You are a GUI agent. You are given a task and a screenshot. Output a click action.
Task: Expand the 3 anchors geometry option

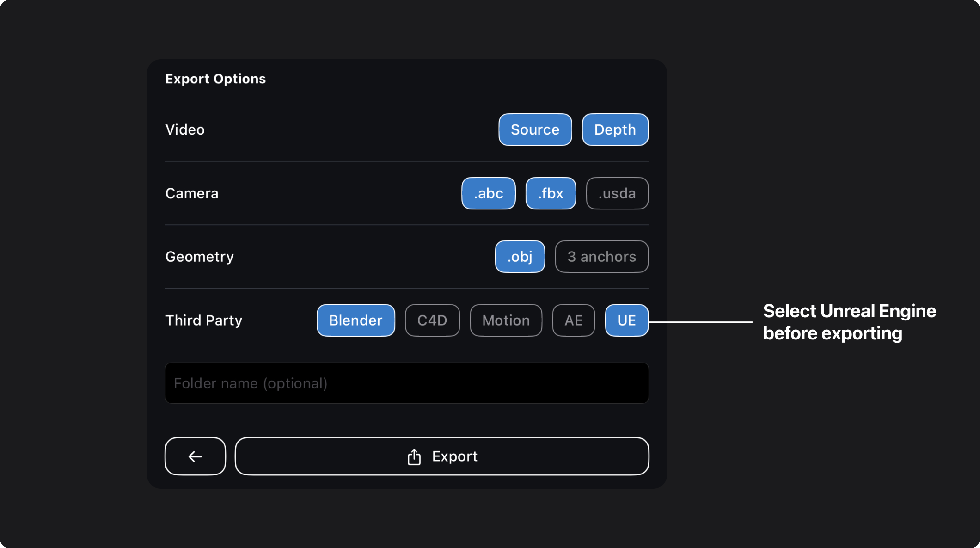point(601,257)
